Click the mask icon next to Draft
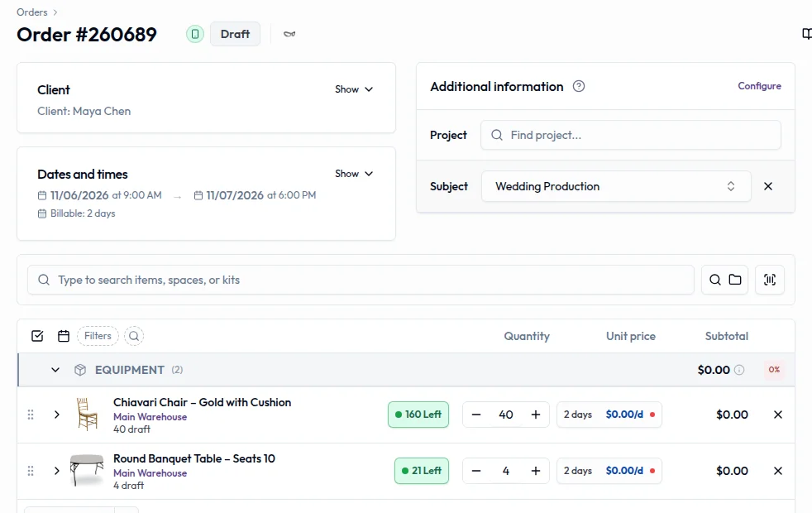The height and width of the screenshot is (513, 812). pyautogui.click(x=289, y=34)
